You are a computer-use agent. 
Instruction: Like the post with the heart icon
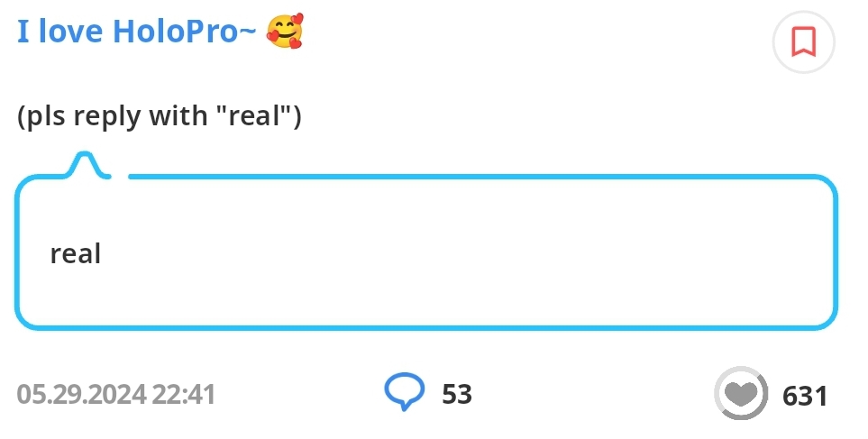[740, 394]
